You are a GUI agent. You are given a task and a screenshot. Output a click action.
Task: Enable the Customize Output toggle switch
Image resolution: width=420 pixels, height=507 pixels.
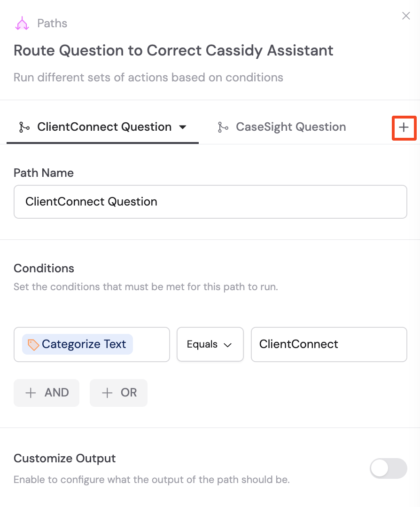pyautogui.click(x=389, y=468)
